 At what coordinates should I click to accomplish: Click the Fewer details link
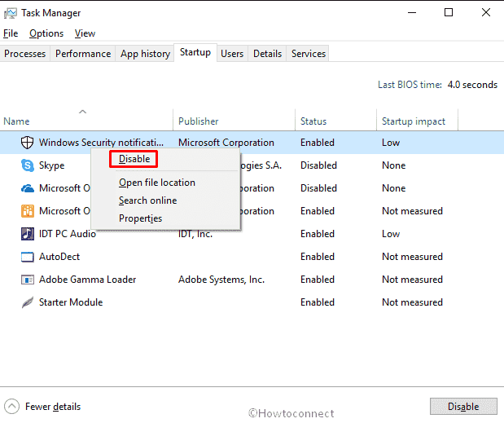[x=53, y=407]
